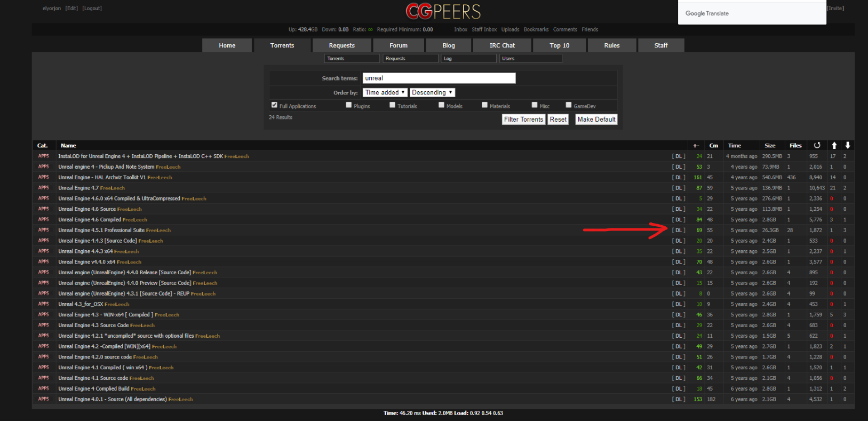Viewport: 868px width, 421px height.
Task: Toggle Full Applications checkbox
Action: tap(274, 105)
